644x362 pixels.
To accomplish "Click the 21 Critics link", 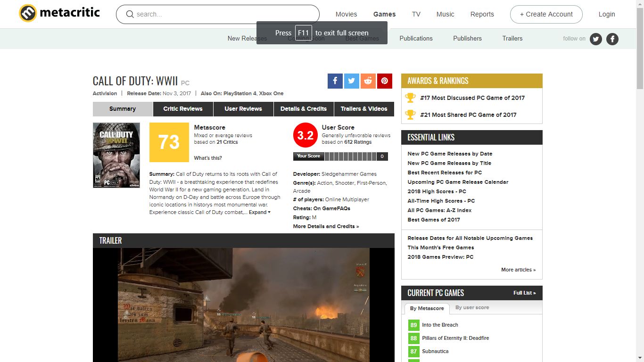I will 227,142.
